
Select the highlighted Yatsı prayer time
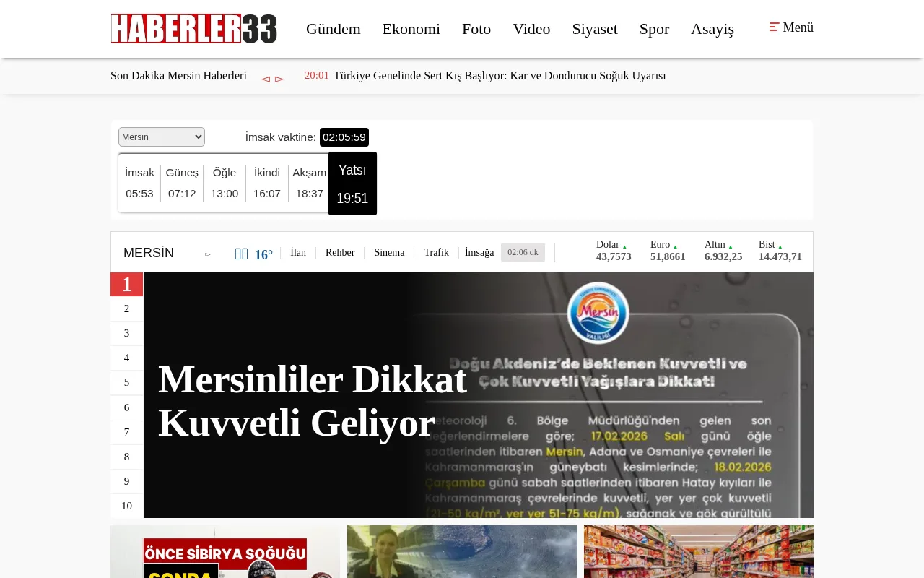[x=352, y=184]
